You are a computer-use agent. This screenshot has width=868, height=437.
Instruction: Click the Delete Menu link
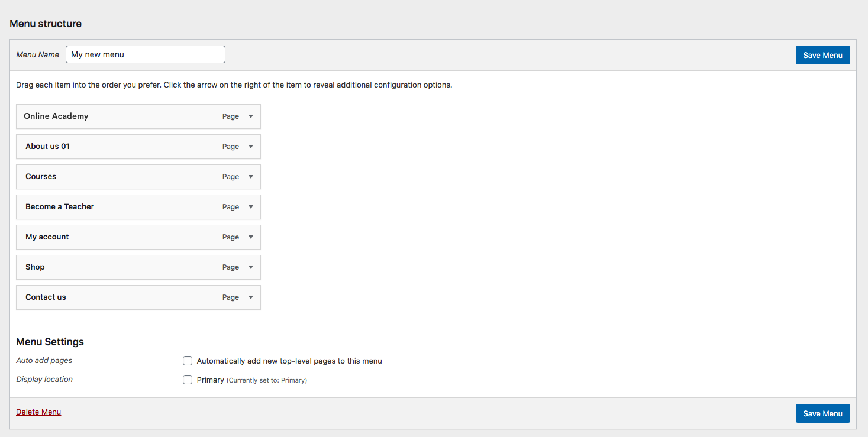[x=38, y=412]
